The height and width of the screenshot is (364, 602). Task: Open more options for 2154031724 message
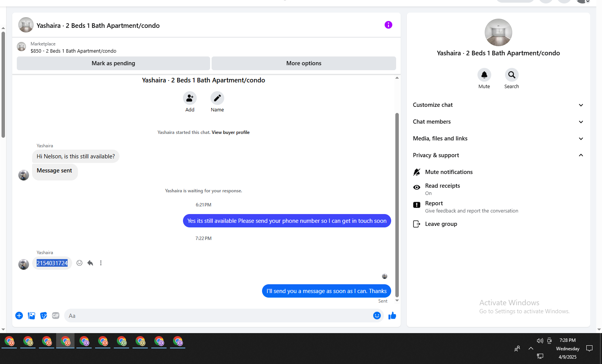[x=101, y=263]
